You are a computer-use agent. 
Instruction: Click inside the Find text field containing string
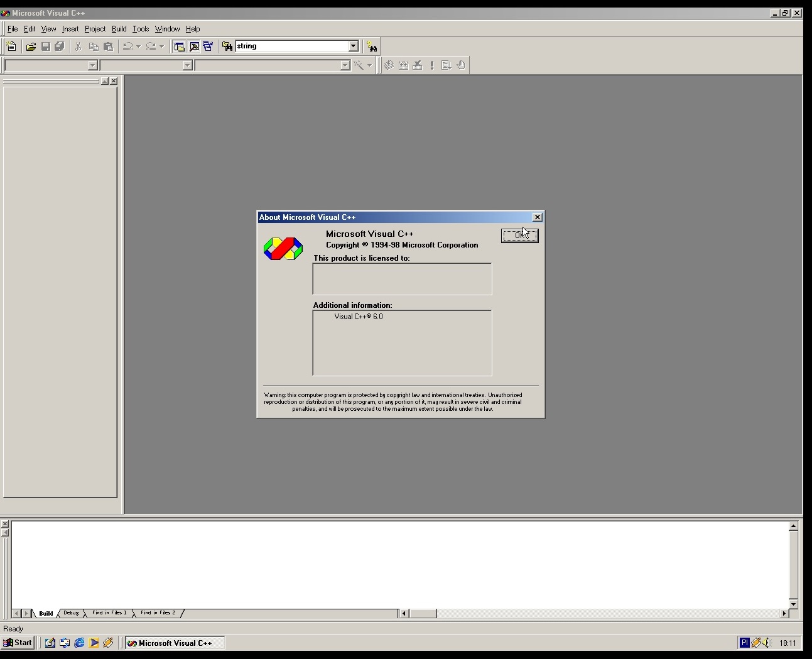tap(291, 46)
